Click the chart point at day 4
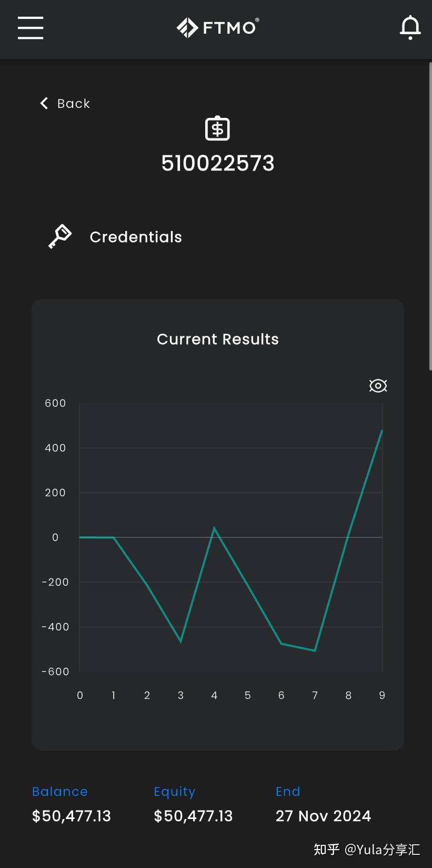 [x=214, y=528]
